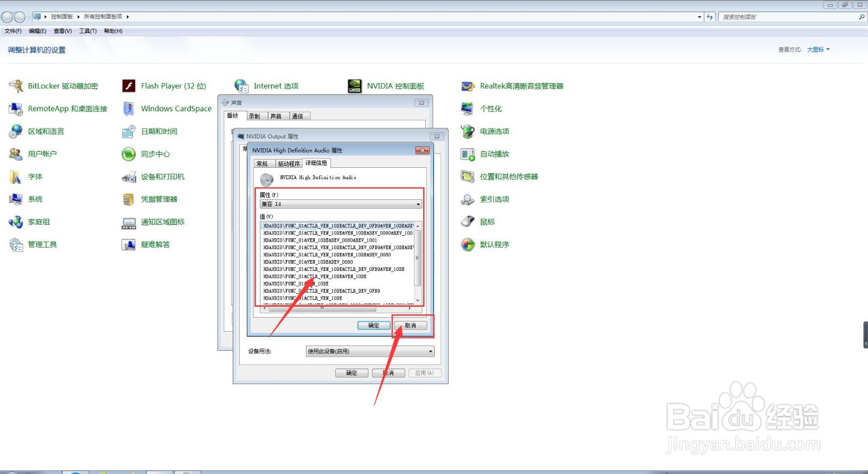This screenshot has width=868, height=474.
Task: Open 索引选项 icon
Action: [468, 199]
